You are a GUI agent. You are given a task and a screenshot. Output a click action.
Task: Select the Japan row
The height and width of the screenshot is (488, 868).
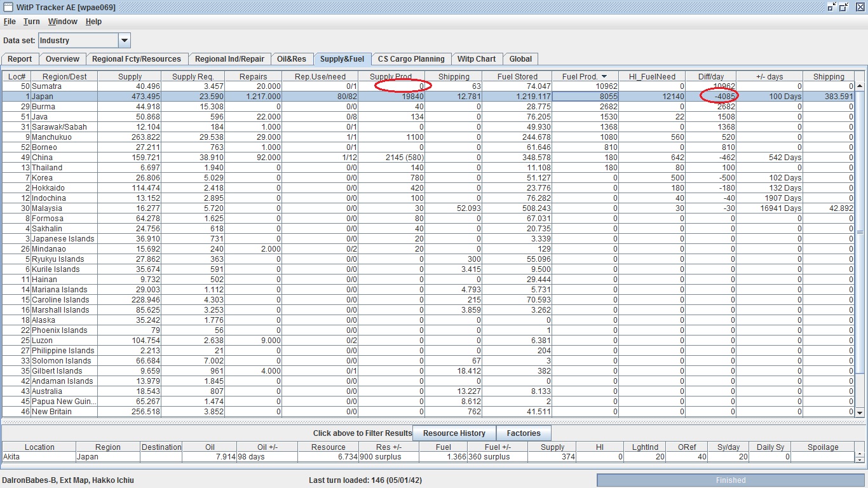[428, 97]
